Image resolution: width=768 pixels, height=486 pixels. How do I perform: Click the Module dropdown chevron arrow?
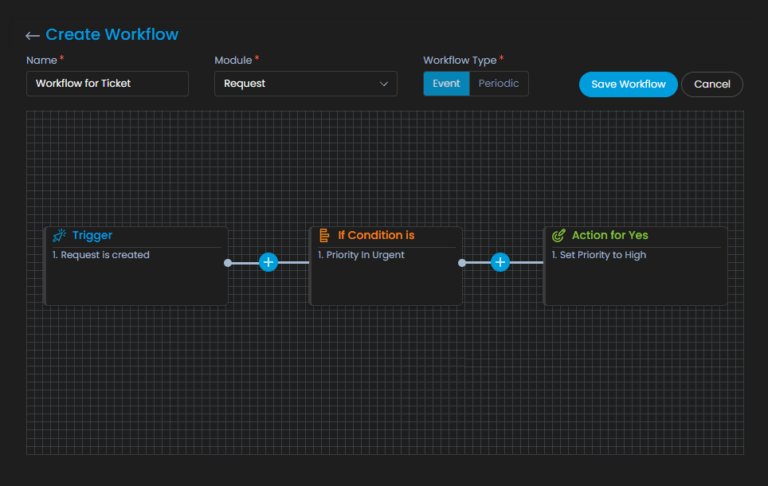[x=384, y=84]
